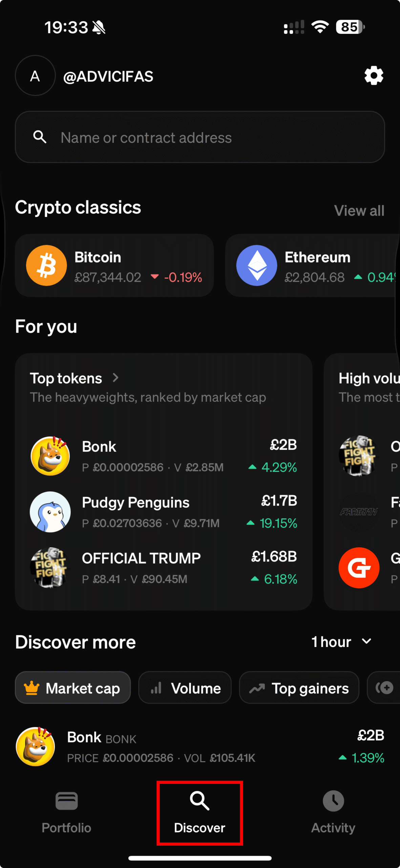The image size is (400, 868).
Task: Focus the name or contract address search field
Action: tap(200, 137)
